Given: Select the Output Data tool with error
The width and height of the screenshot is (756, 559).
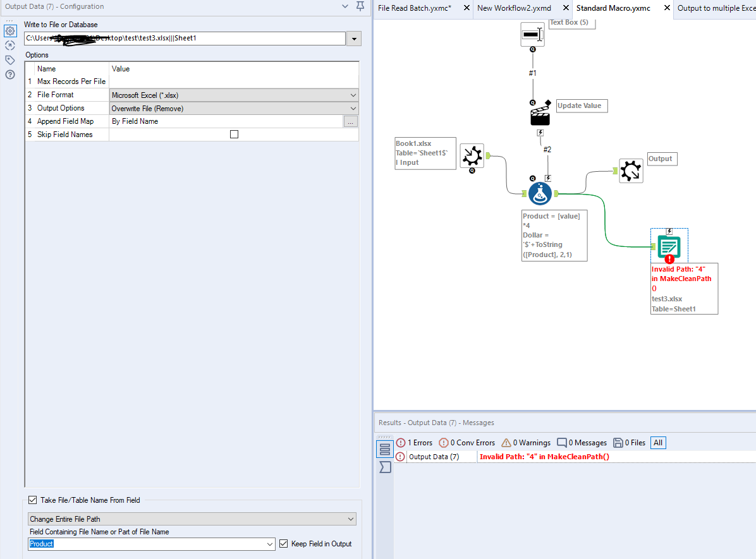Looking at the screenshot, I should pos(669,247).
